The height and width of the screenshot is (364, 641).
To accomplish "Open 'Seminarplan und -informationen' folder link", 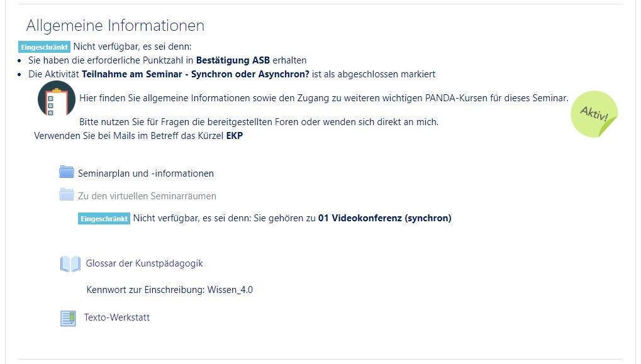I will pyautogui.click(x=146, y=174).
